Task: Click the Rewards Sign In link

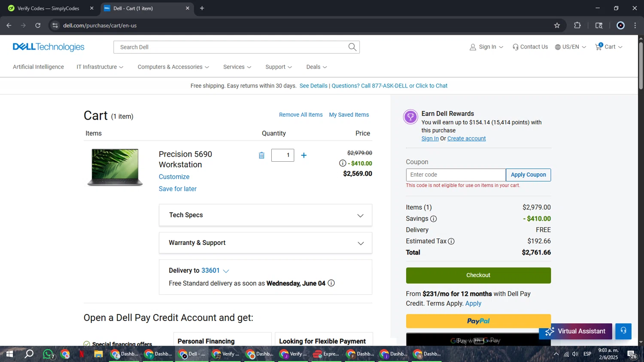Action: coord(430,139)
